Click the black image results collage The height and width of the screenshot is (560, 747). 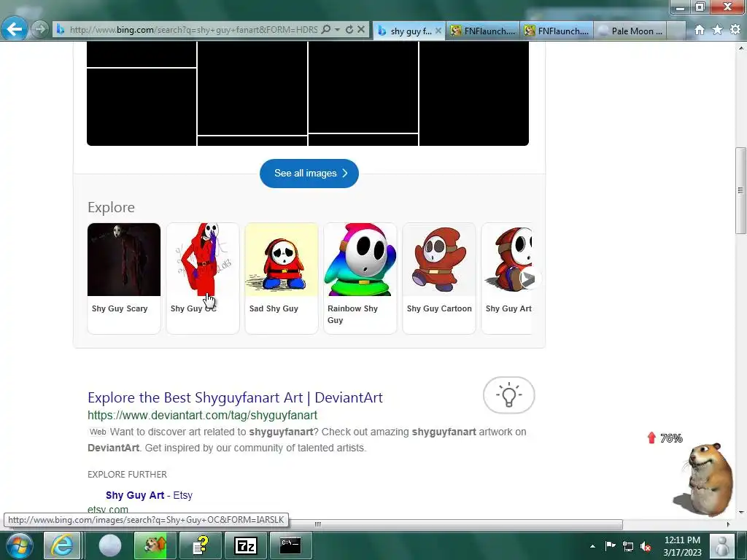[x=308, y=93]
